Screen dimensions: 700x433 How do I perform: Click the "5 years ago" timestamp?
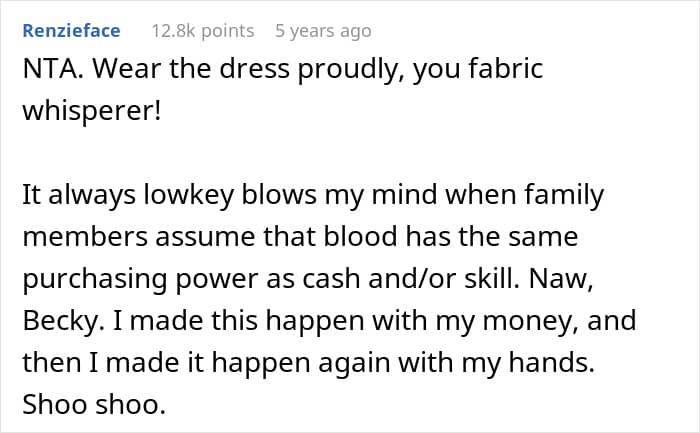322,31
